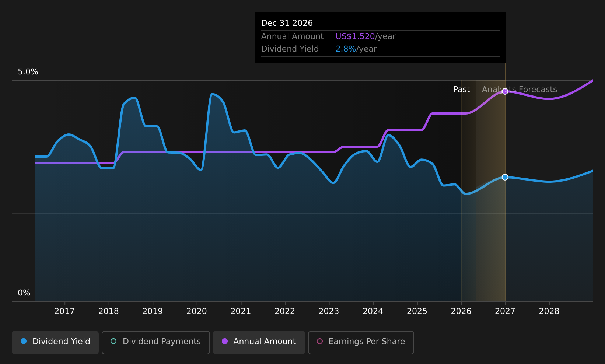Click the 2017 x-axis label
The height and width of the screenshot is (364, 605).
coord(64,311)
